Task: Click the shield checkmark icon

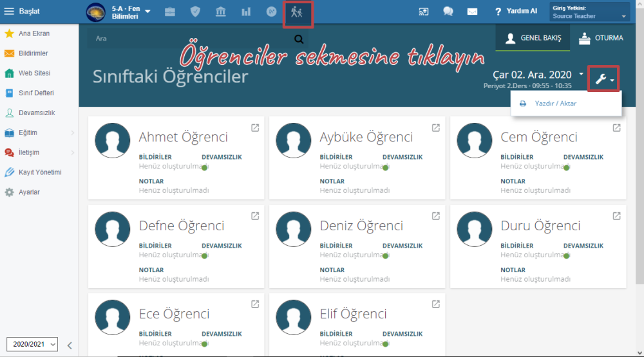Action: [x=195, y=12]
